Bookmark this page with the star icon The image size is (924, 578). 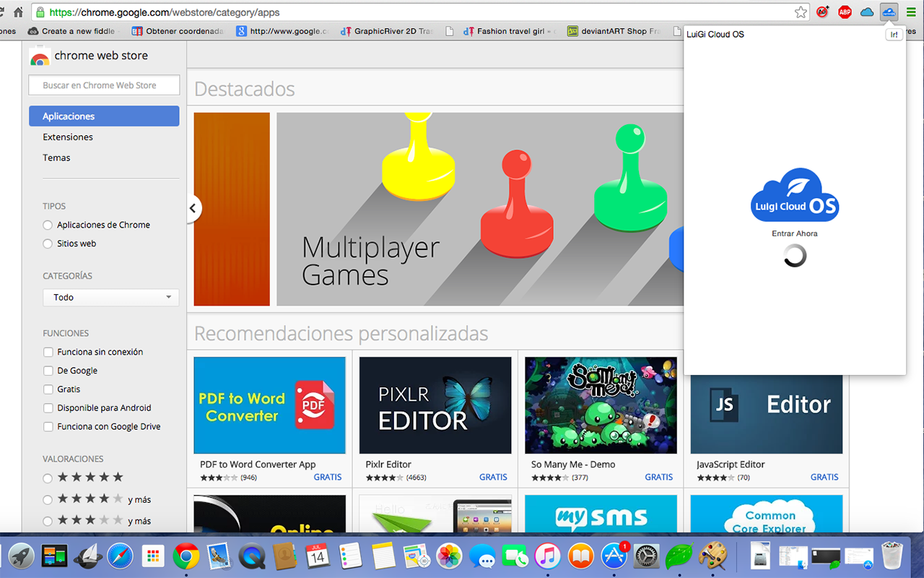[x=801, y=12]
